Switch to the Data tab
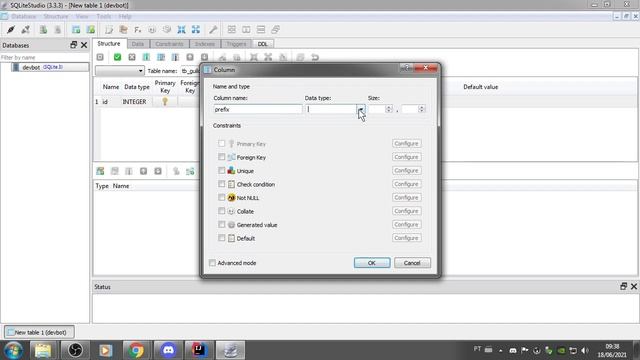Screen dimensions: 640x360 coord(138,44)
